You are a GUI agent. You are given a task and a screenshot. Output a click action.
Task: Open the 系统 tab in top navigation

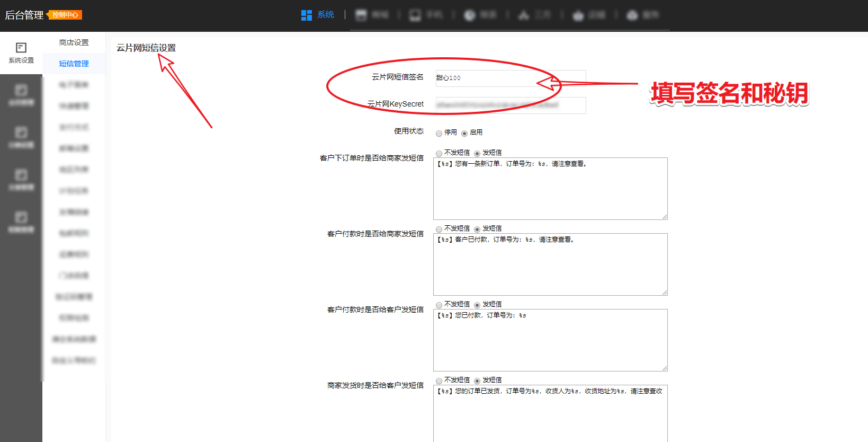pyautogui.click(x=325, y=15)
